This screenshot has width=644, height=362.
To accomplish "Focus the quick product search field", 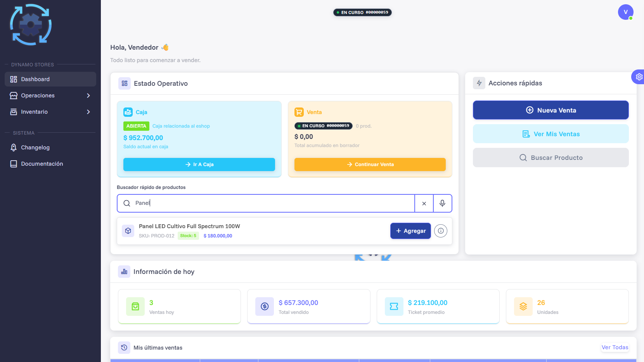I will tap(266, 203).
